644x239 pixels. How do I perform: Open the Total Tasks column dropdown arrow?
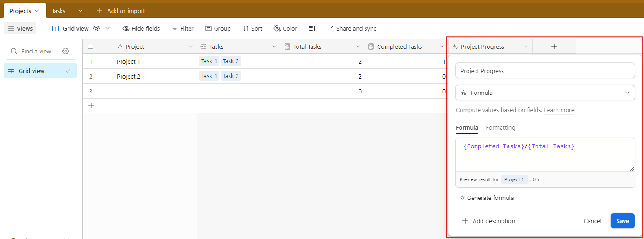(358, 47)
